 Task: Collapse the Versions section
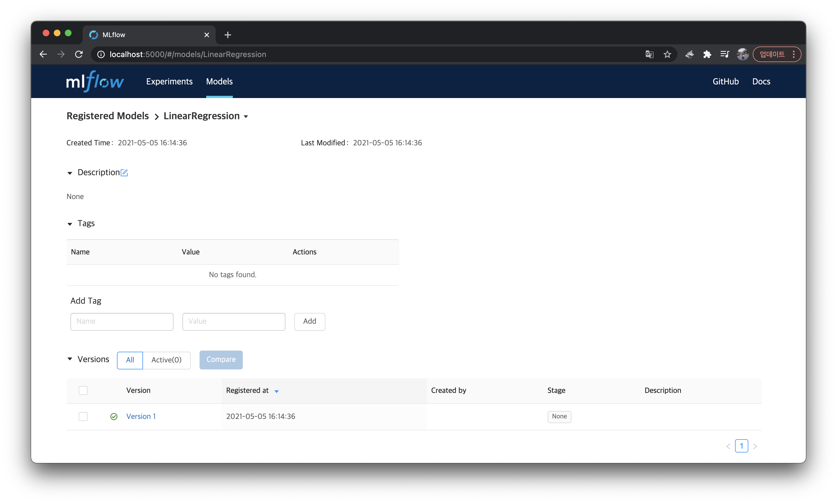point(70,359)
